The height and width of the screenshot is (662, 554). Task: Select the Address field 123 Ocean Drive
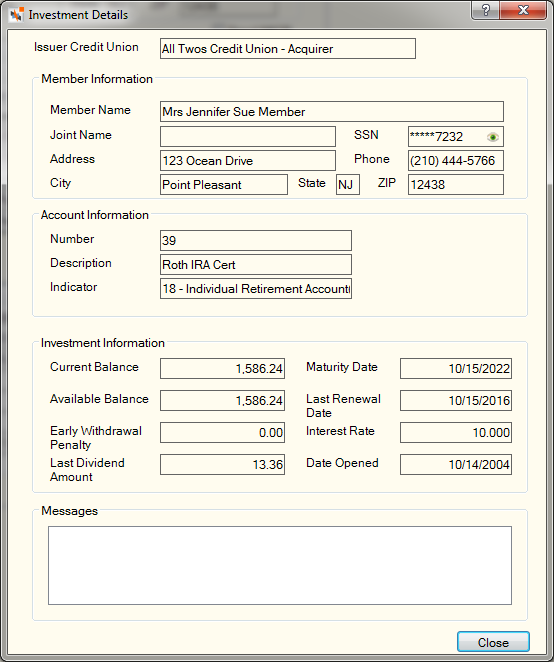tap(247, 160)
